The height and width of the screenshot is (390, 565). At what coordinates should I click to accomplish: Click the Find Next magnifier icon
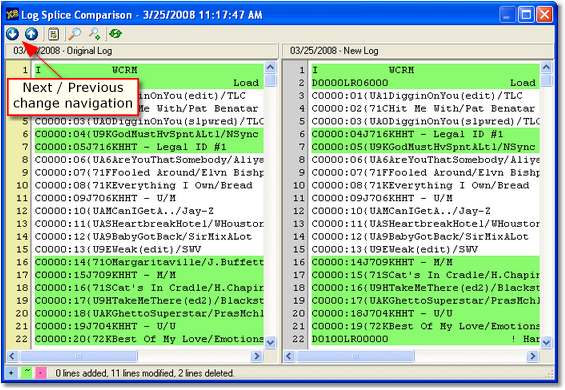click(x=94, y=34)
